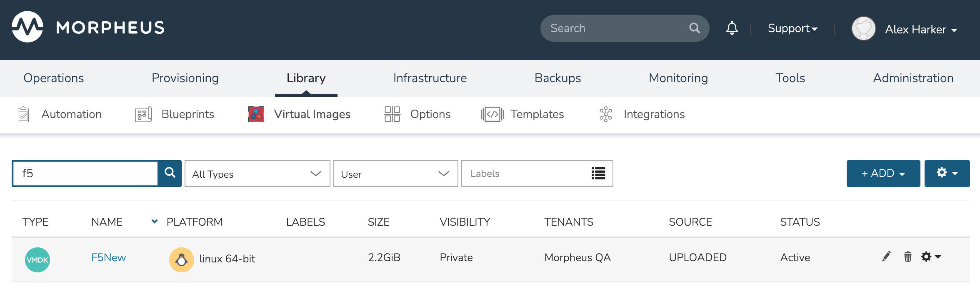Viewport: 980px width, 292px height.
Task: Delete F5New image using the trash icon
Action: (x=907, y=257)
